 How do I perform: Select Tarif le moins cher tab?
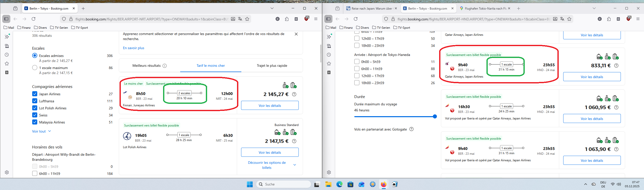[211, 66]
